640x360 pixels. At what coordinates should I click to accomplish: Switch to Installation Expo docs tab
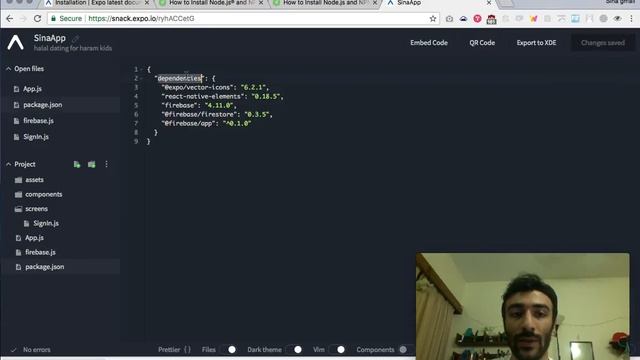tap(97, 3)
